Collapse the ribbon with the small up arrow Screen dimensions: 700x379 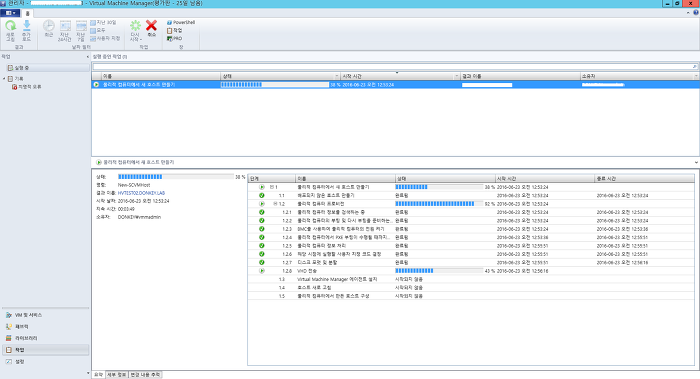688,13
